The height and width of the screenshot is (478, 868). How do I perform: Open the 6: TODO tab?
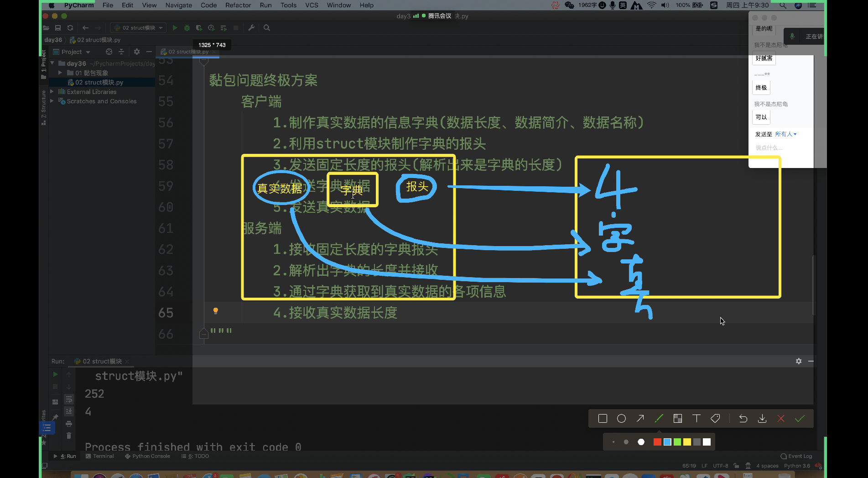[195, 456]
